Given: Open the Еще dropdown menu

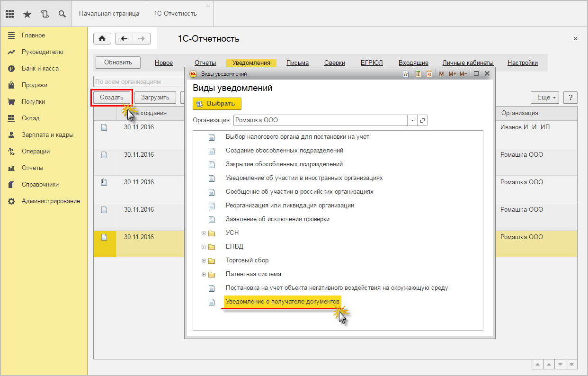Looking at the screenshot, I should click(x=545, y=98).
